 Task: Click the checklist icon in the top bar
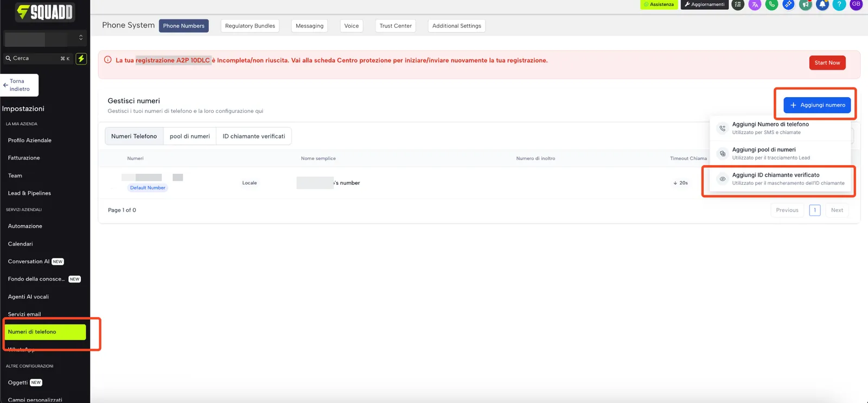(x=738, y=4)
